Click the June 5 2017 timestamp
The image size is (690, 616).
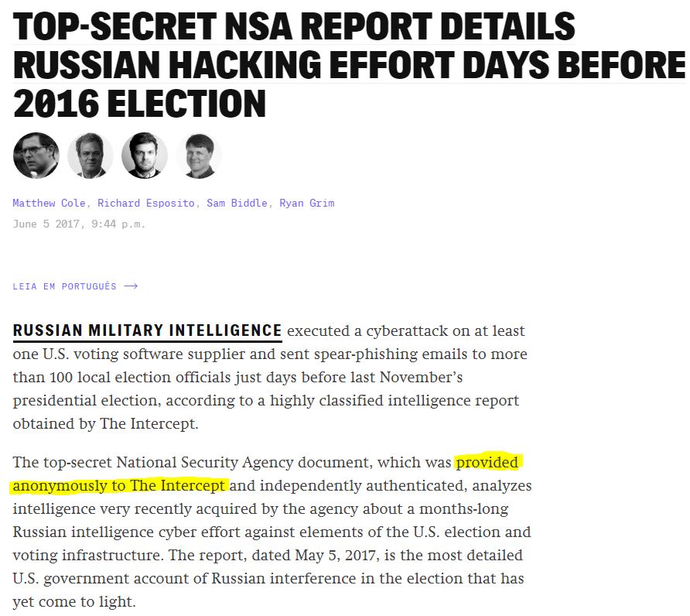click(x=79, y=224)
